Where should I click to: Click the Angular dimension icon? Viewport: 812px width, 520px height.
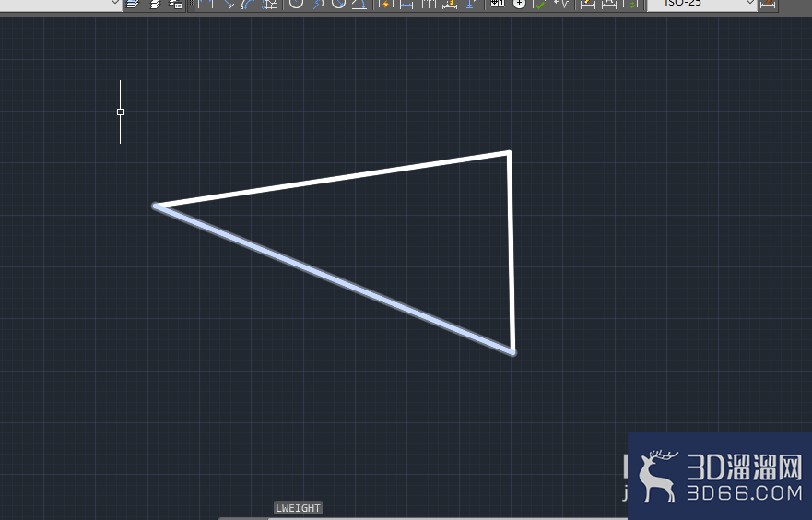[359, 4]
